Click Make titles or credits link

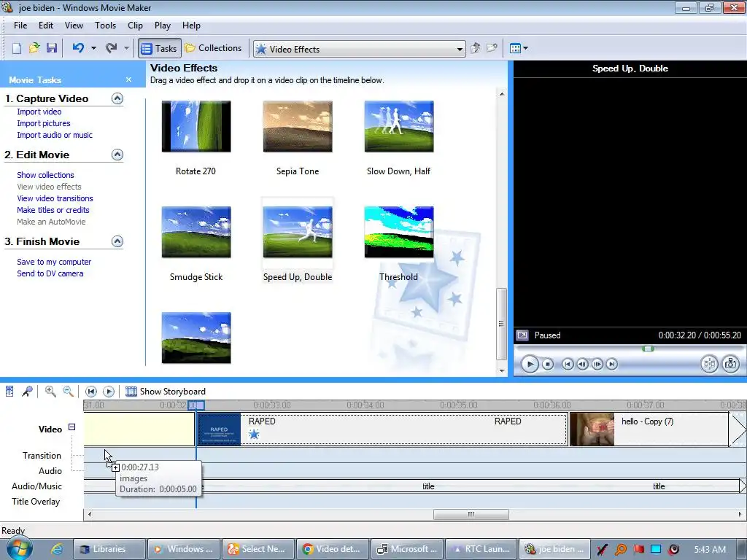click(x=53, y=210)
